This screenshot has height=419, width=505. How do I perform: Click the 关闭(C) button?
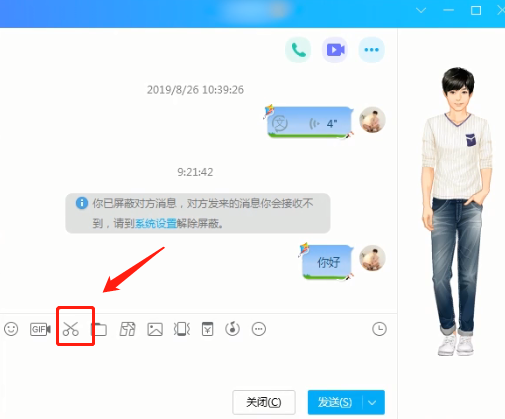264,402
